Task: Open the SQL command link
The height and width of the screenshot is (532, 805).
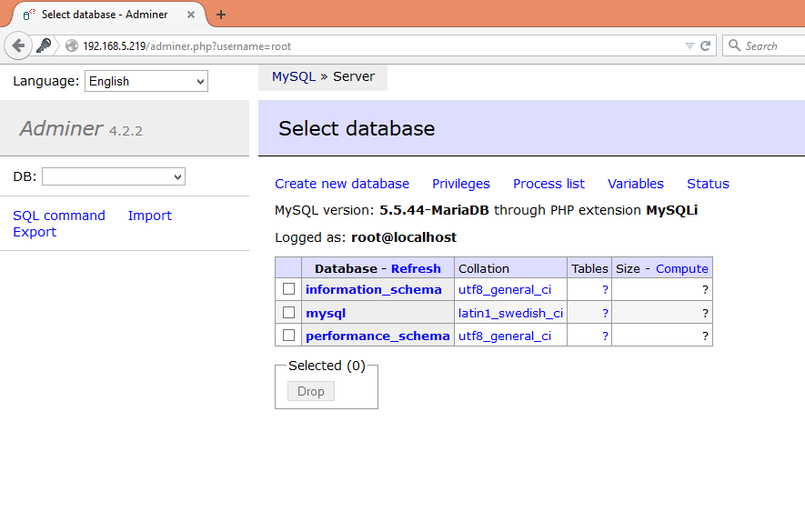Action: click(59, 216)
